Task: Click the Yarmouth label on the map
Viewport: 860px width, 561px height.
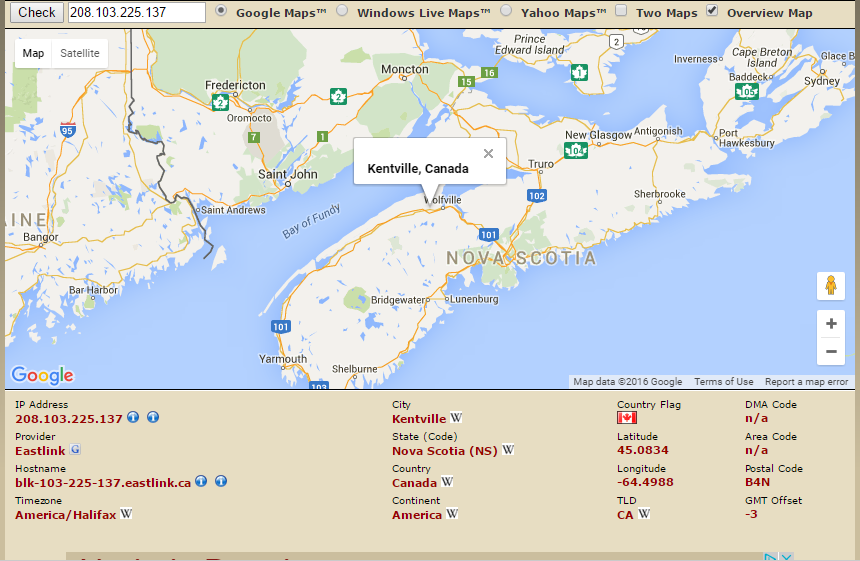Action: (x=283, y=359)
